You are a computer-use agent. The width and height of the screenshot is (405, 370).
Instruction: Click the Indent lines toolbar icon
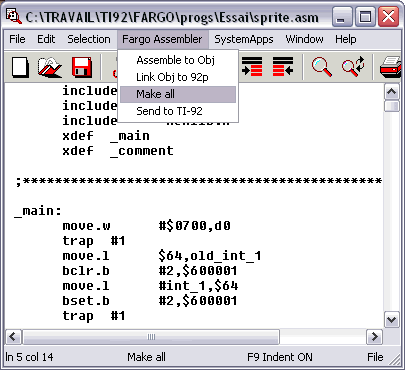[252, 66]
